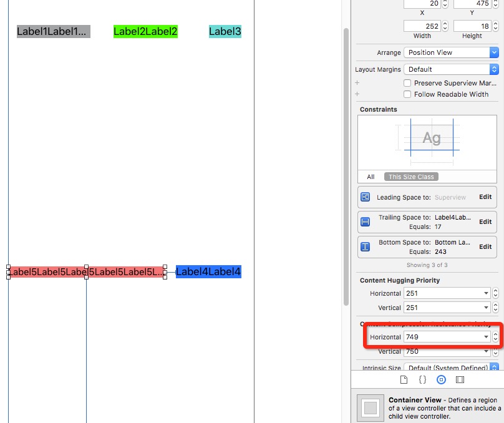
Task: Open the Arrange Position View dropdown
Action: pos(451,52)
